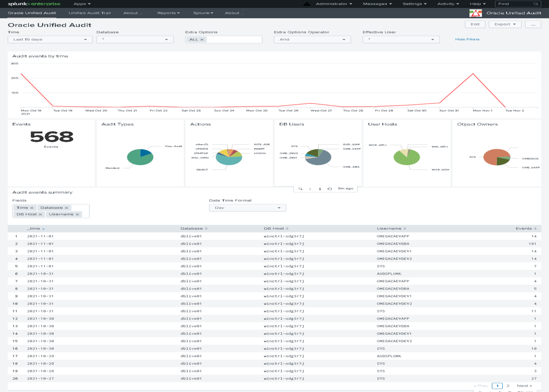
Task: Click the OMEGACAEVDBA cell in row 2
Action: 393,244
